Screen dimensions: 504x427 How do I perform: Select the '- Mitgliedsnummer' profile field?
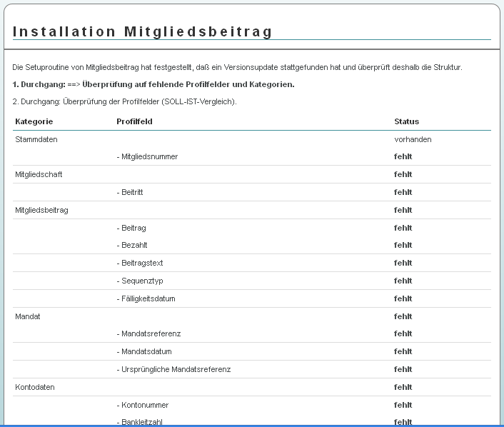tap(147, 156)
